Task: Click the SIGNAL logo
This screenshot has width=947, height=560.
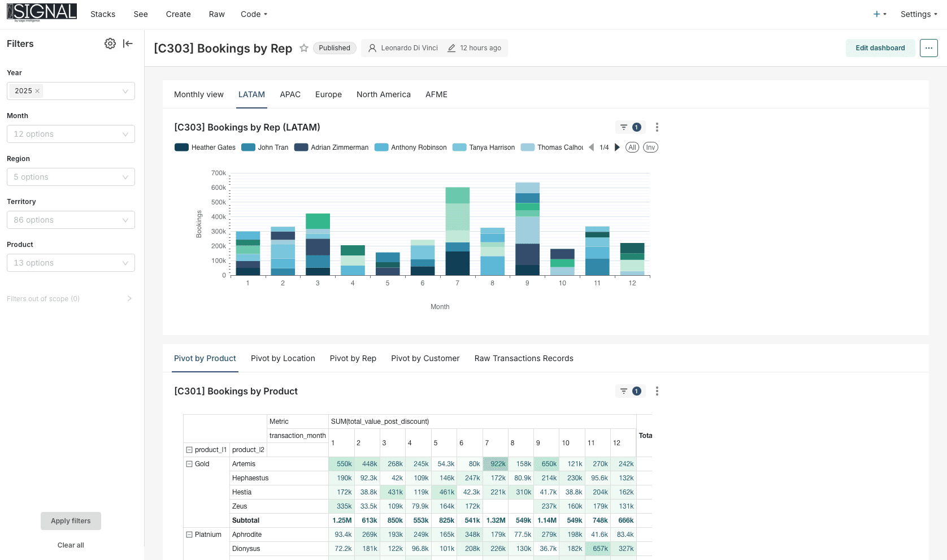Action: coord(42,12)
